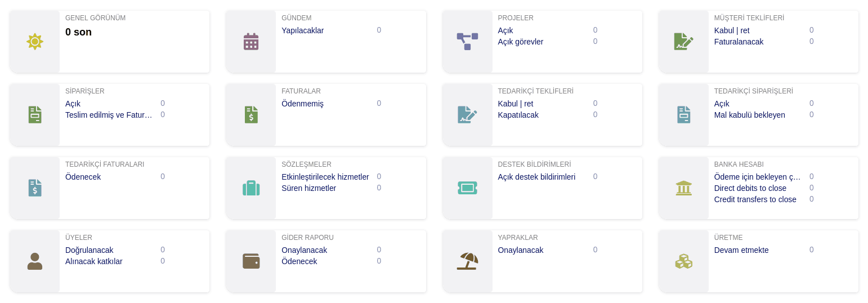868x303 pixels.
Task: Open the Yapılacaklar link
Action: point(303,30)
